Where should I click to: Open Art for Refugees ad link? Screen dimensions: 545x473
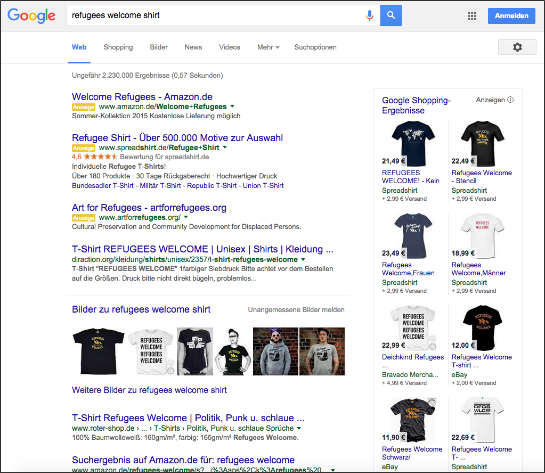(x=149, y=208)
